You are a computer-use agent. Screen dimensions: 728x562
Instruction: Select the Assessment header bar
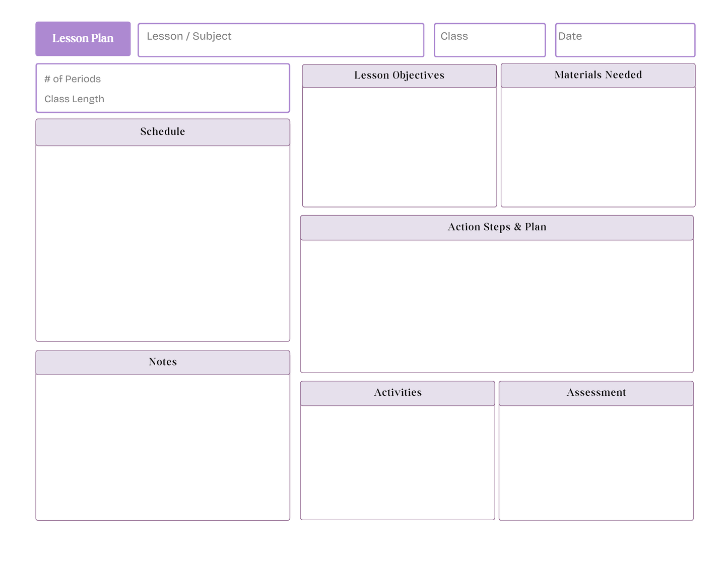(596, 393)
